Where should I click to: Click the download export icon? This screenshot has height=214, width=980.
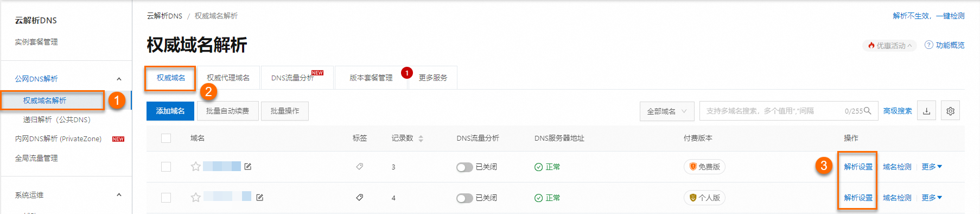click(926, 111)
